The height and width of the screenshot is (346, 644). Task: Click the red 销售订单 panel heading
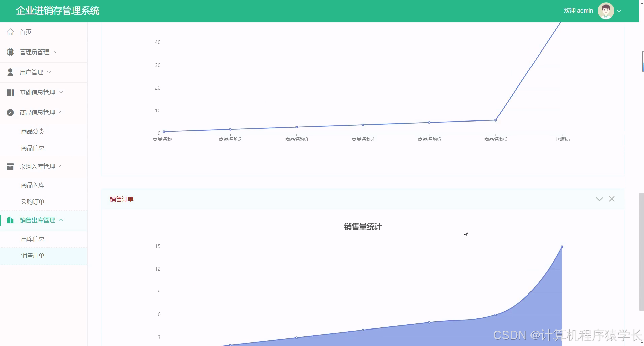[x=122, y=199]
